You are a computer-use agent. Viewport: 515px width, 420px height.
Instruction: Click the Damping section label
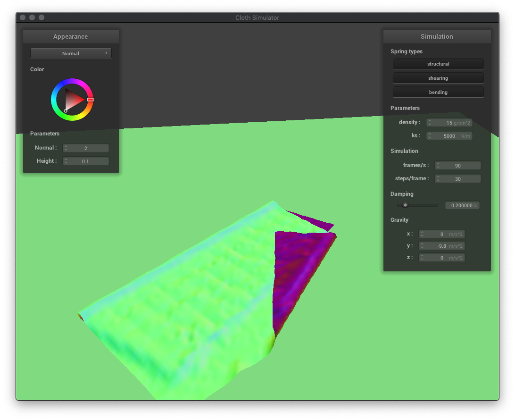[402, 194]
